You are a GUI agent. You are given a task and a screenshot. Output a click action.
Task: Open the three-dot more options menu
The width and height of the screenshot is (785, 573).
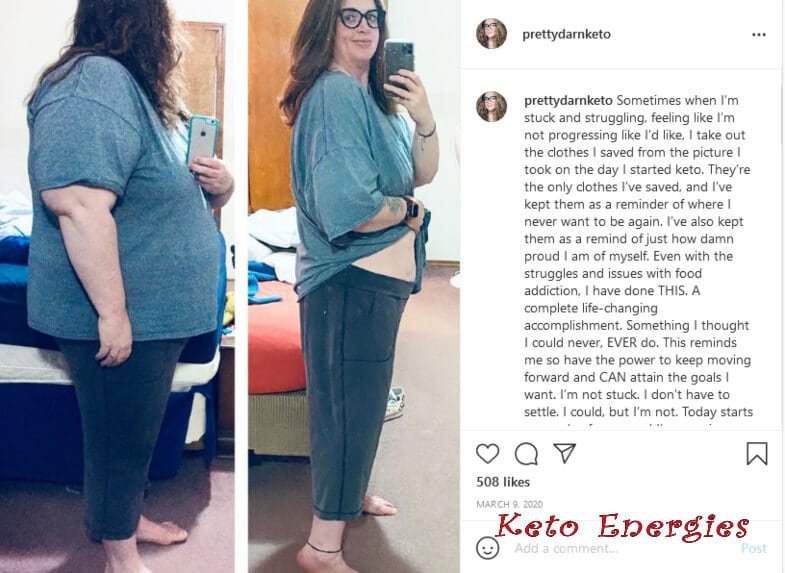pyautogui.click(x=758, y=35)
